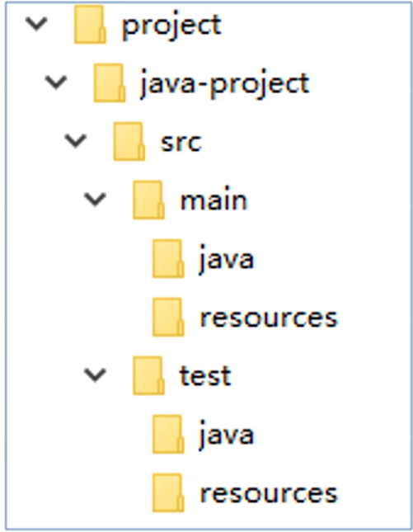Collapse the main node chevron
This screenshot has width=413, height=532.
[96, 200]
